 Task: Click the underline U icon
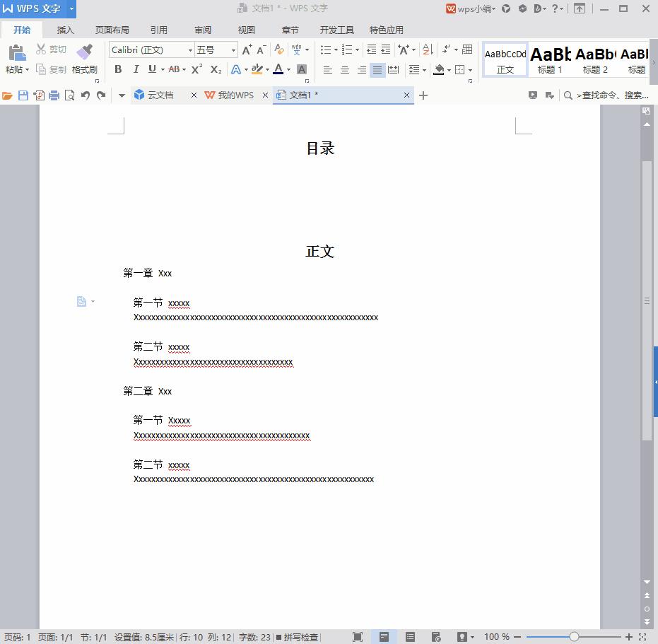pyautogui.click(x=151, y=69)
